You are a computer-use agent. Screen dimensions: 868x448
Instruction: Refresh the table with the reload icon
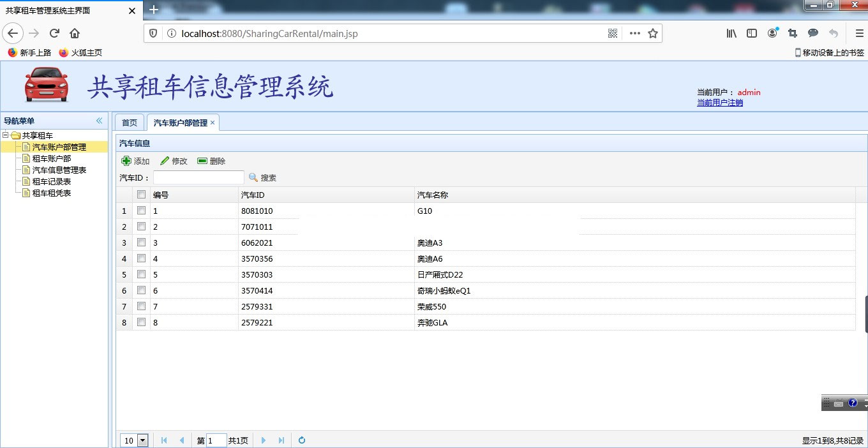[x=301, y=440]
